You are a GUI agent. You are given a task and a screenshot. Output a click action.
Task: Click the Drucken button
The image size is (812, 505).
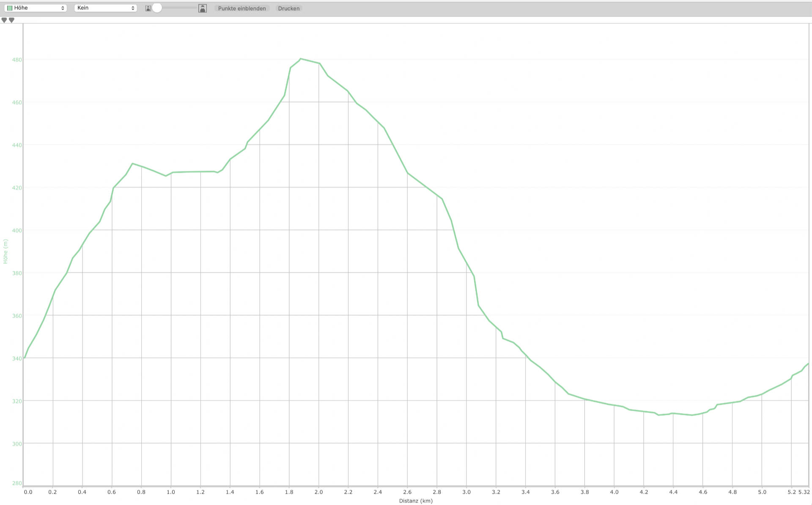289,8
